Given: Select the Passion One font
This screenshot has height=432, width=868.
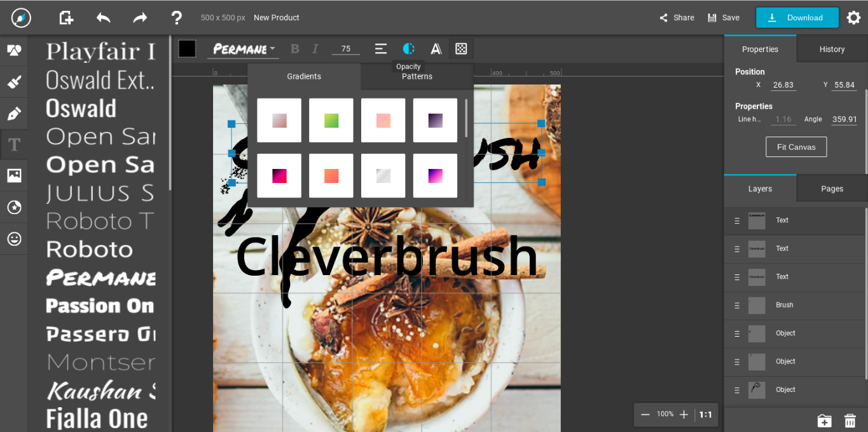Looking at the screenshot, I should point(100,306).
